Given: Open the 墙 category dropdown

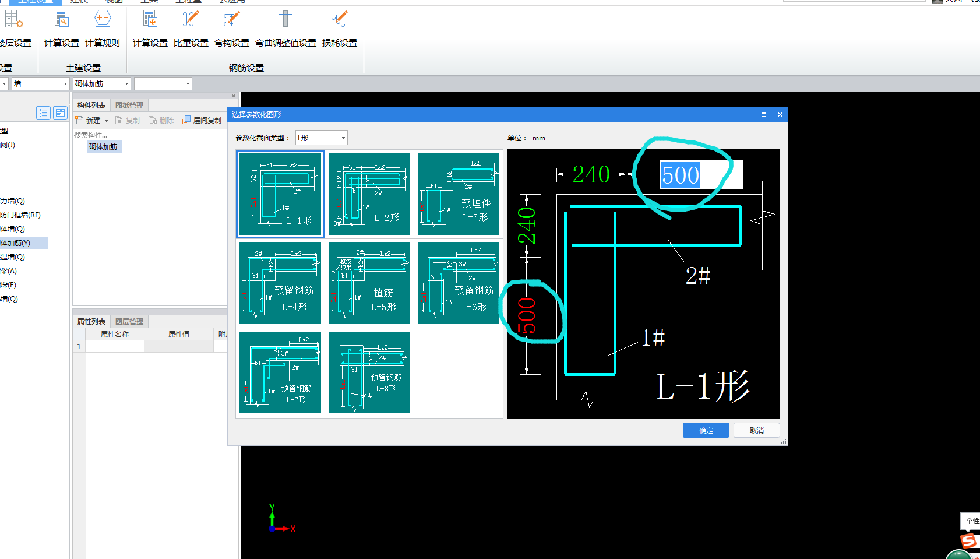Looking at the screenshot, I should pos(41,84).
